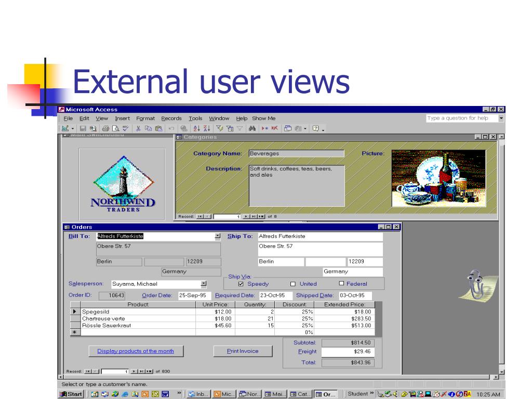This screenshot has width=532, height=399.
Task: Click the Type a question for help box
Action: [x=462, y=118]
